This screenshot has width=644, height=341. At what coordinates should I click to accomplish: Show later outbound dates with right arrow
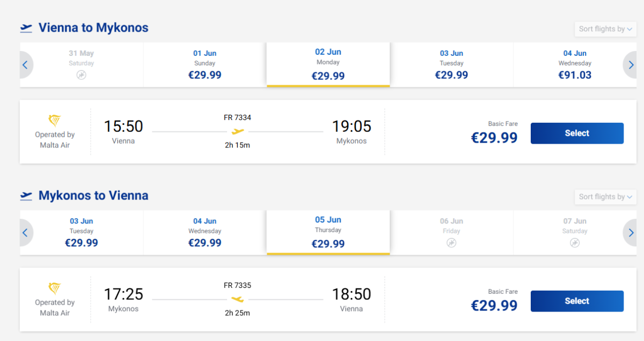(x=631, y=65)
